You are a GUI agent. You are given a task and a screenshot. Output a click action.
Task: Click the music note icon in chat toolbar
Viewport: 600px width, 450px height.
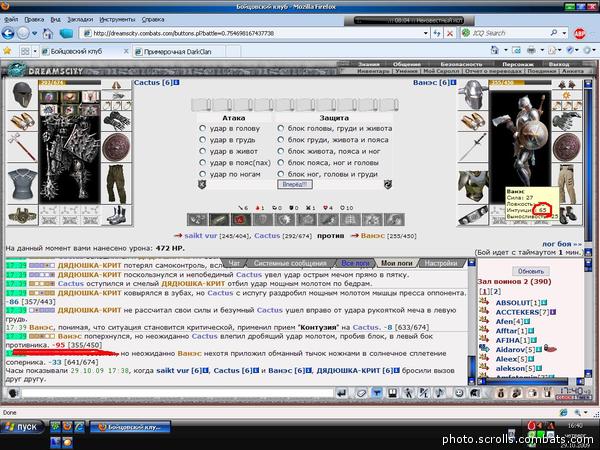440,393
